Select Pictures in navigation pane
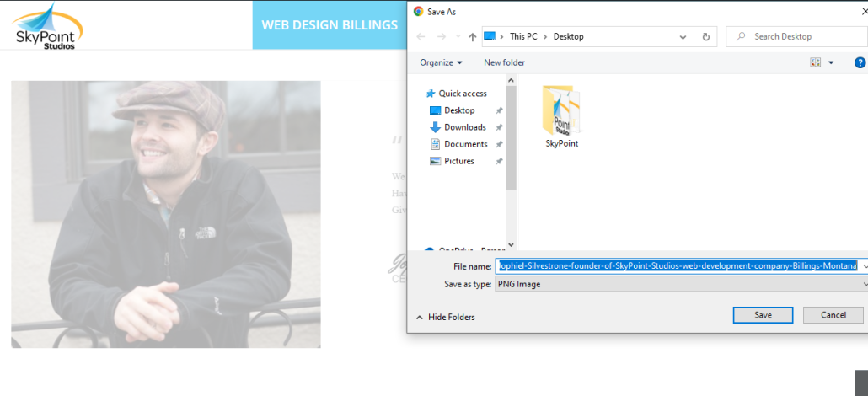The image size is (868, 396). (x=453, y=161)
